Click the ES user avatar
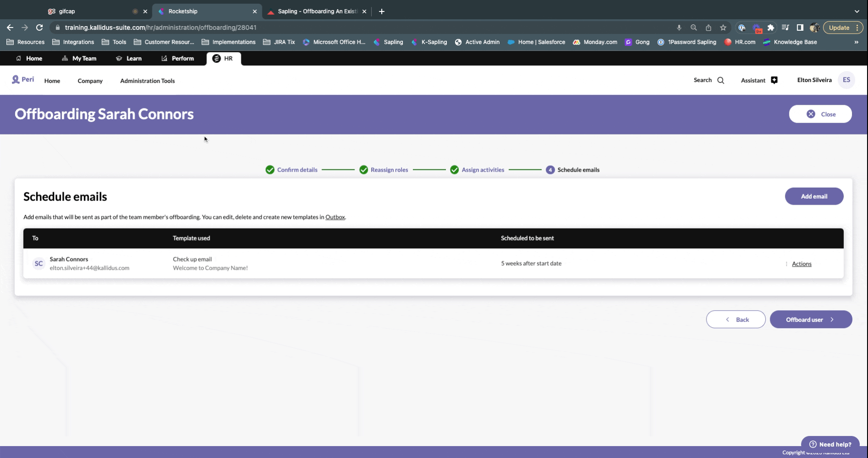Screen dimensions: 868x458 pos(846,80)
